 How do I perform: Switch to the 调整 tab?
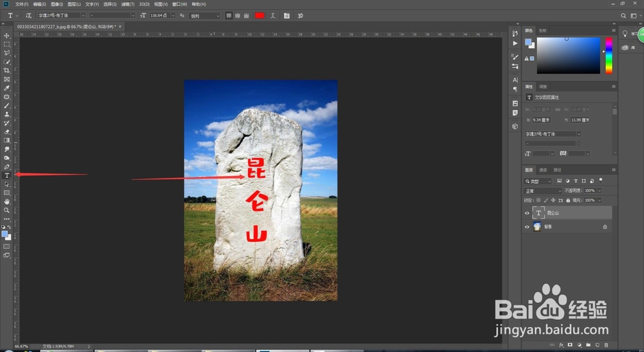coord(543,87)
